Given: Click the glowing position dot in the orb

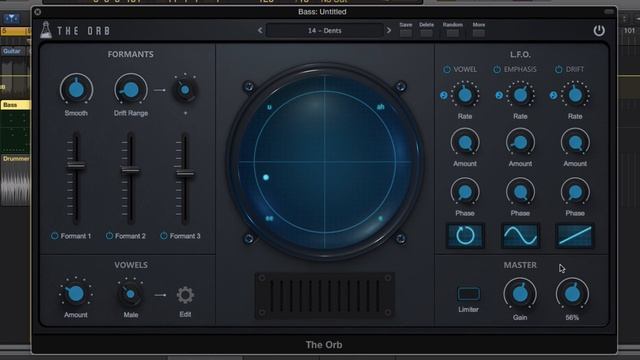Looking at the screenshot, I should pos(266,178).
